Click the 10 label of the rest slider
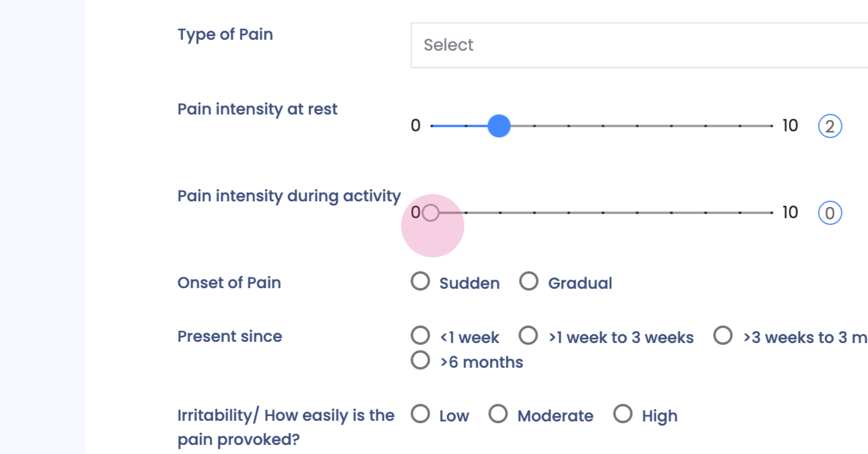 pos(790,126)
